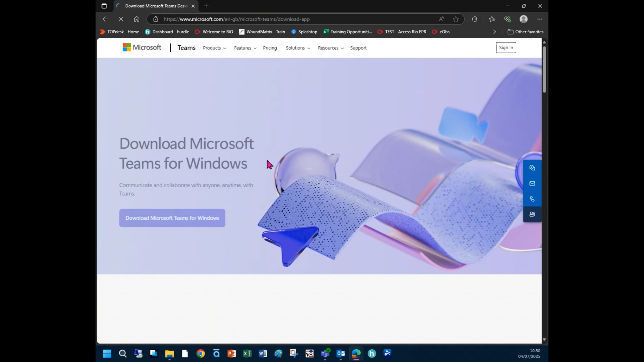
Task: Open Settings and more menu
Action: click(x=540, y=19)
